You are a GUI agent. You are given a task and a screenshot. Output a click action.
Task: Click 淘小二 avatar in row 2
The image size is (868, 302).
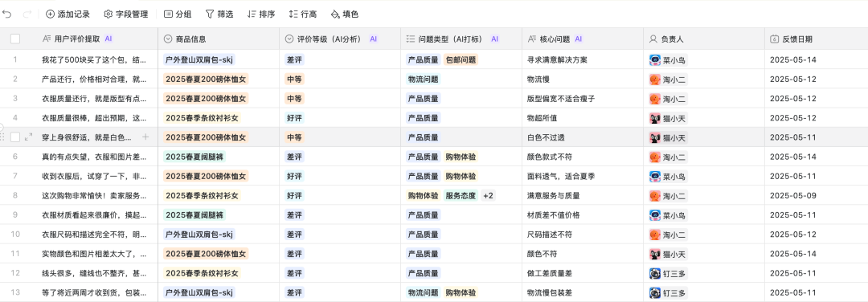(654, 79)
